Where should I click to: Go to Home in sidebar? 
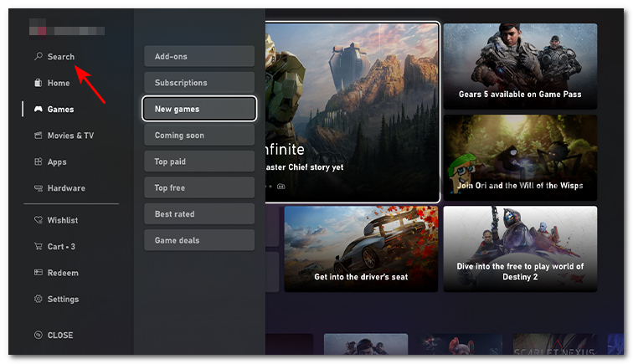59,83
